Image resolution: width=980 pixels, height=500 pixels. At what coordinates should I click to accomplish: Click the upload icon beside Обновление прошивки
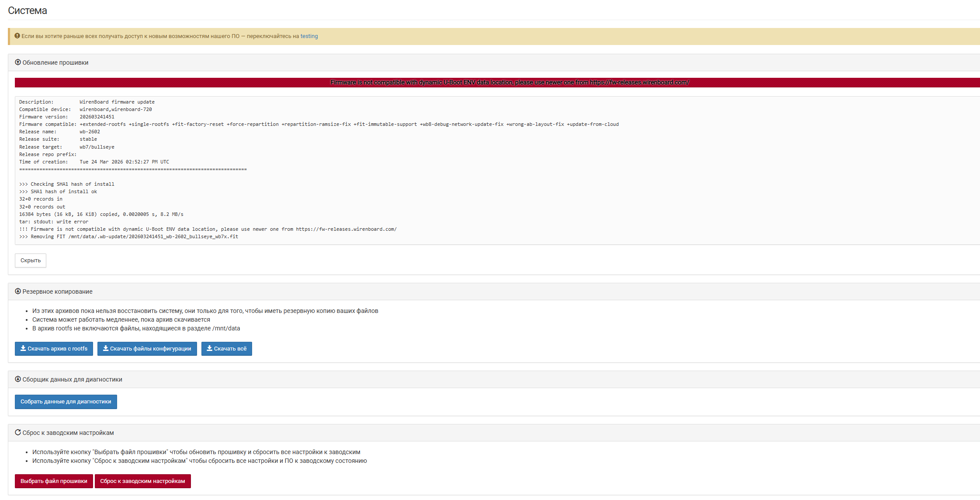[18, 62]
